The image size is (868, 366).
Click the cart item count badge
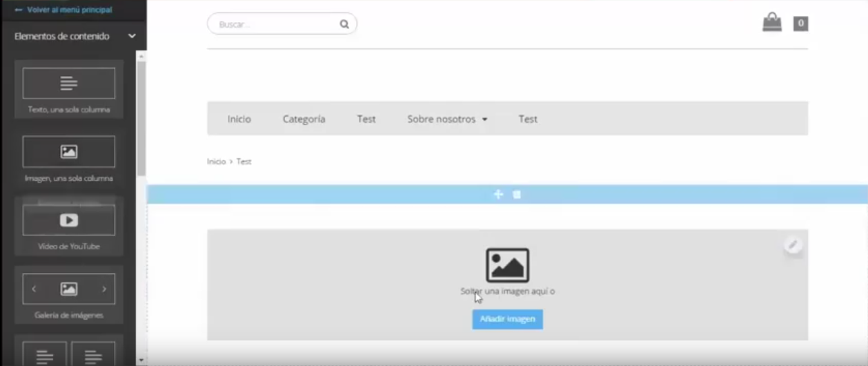coord(800,23)
